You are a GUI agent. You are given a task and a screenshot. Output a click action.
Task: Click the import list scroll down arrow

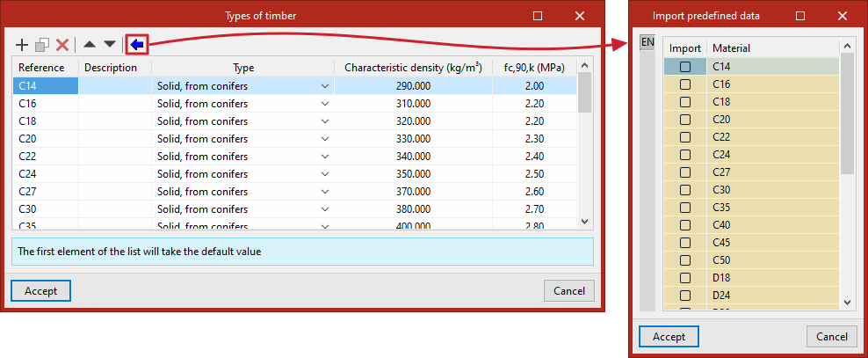[848, 302]
